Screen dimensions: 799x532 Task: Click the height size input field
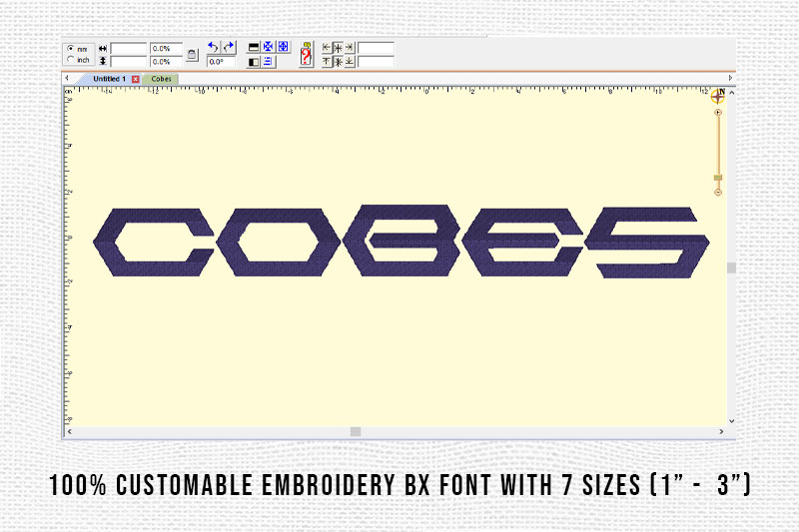pos(129,62)
